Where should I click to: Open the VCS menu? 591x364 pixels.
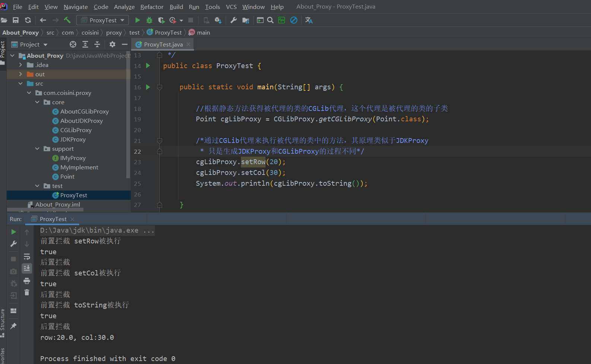tap(231, 7)
